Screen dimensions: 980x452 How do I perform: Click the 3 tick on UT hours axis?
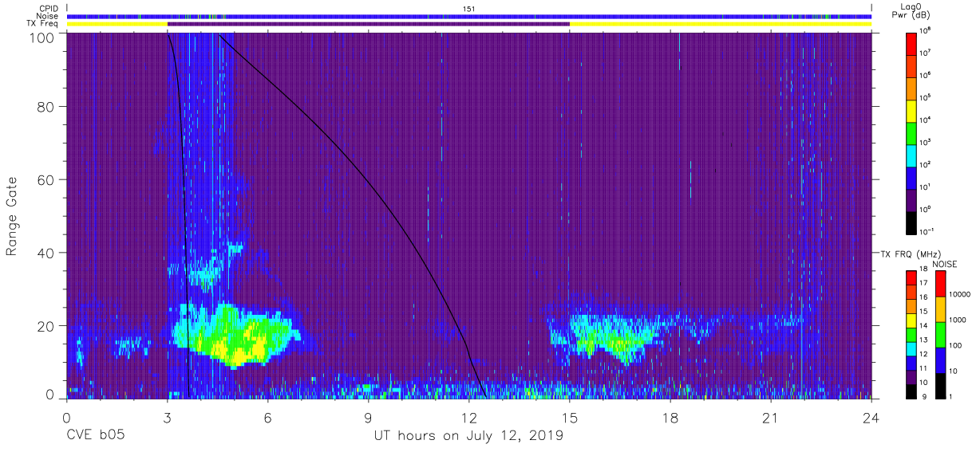coord(168,417)
